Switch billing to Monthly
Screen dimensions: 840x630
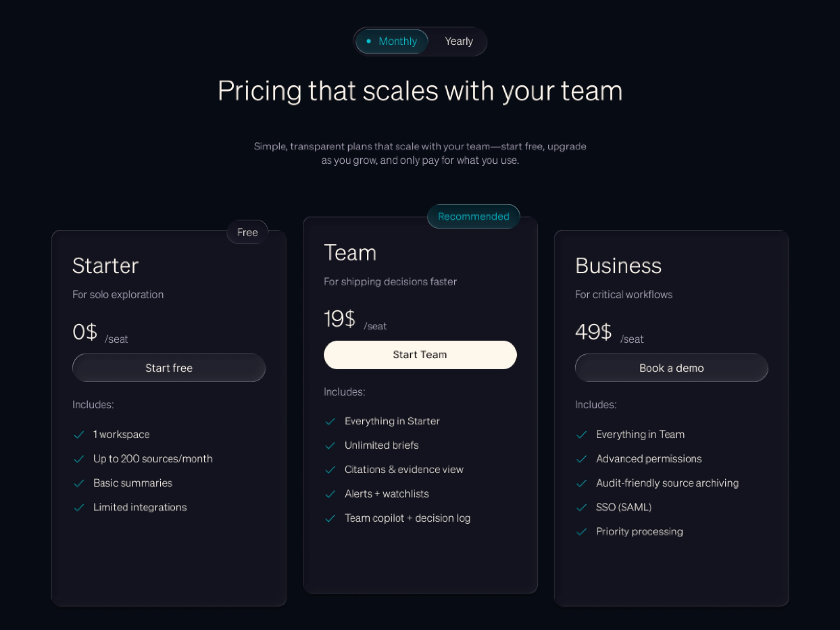pos(392,41)
